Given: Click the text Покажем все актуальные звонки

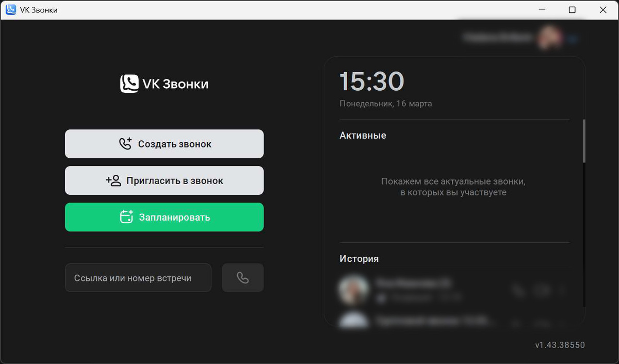Looking at the screenshot, I should tap(453, 181).
